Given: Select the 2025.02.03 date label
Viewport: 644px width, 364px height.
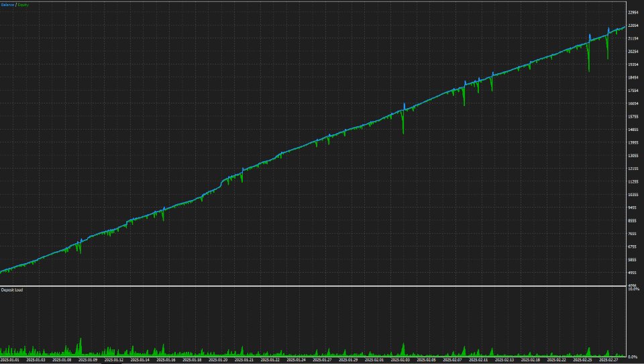Looking at the screenshot, I should 400,360.
